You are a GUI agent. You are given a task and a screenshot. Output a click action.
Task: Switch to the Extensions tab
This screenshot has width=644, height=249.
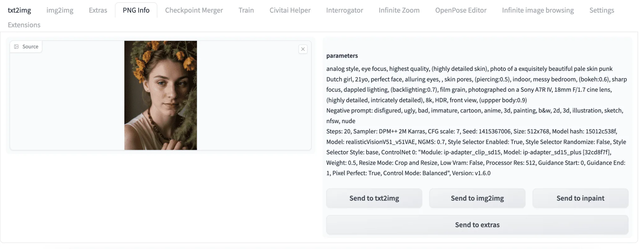tap(24, 25)
